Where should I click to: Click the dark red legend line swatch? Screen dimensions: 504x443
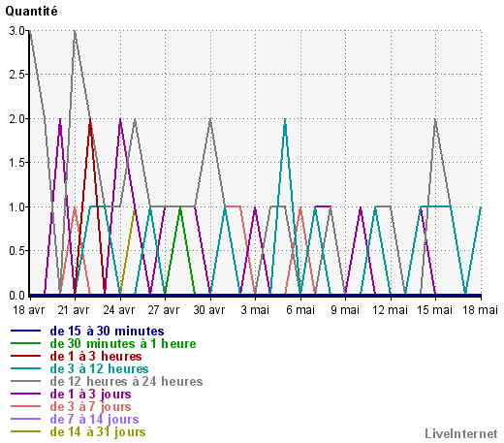pyautogui.click(x=26, y=356)
